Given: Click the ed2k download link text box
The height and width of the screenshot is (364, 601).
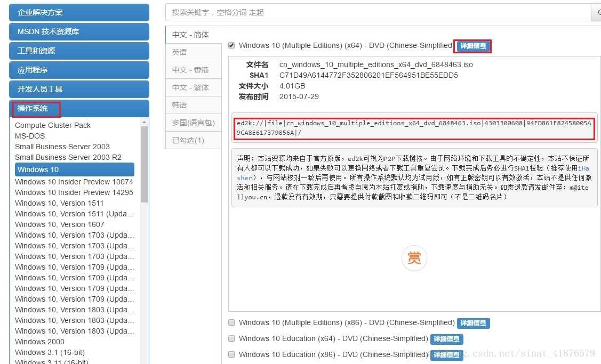Looking at the screenshot, I should (414, 128).
